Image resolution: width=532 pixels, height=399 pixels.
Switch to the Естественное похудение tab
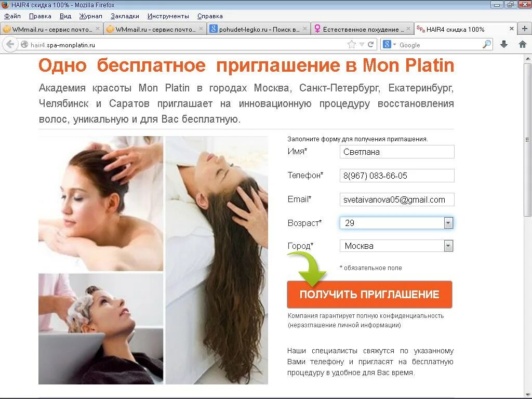(x=362, y=29)
